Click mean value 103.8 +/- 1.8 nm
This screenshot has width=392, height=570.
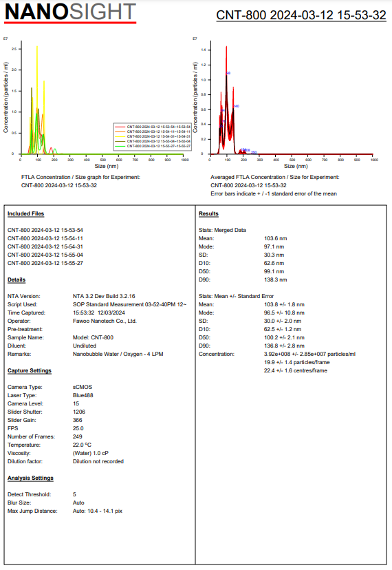(x=284, y=305)
